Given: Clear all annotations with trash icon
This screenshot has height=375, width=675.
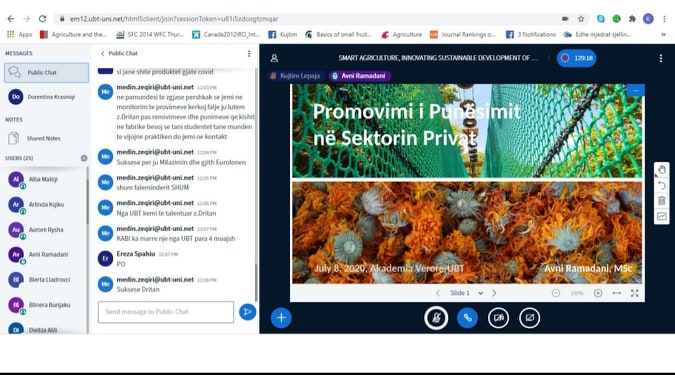Looking at the screenshot, I should 662,201.
